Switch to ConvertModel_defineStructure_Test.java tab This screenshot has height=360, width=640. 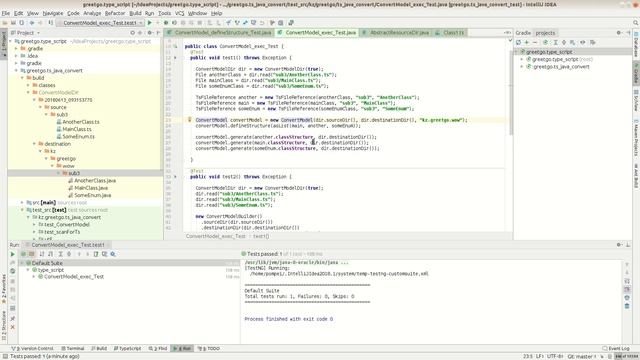pyautogui.click(x=219, y=33)
